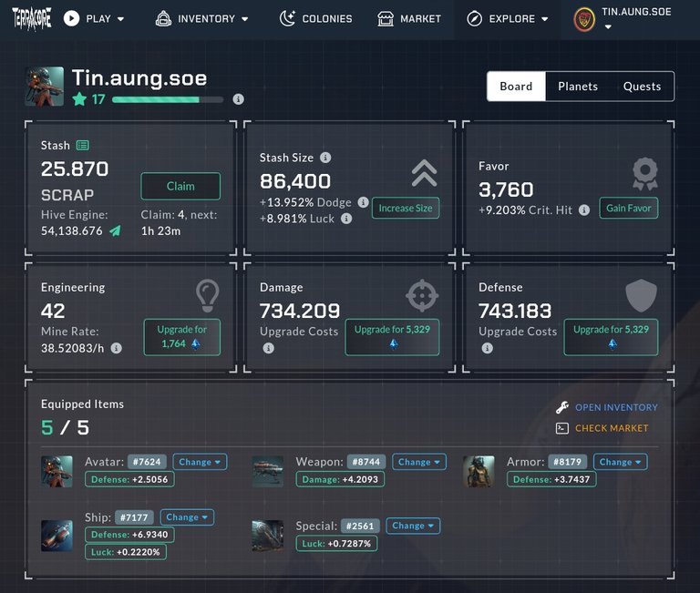Click the Mine Rate info icon

[116, 348]
